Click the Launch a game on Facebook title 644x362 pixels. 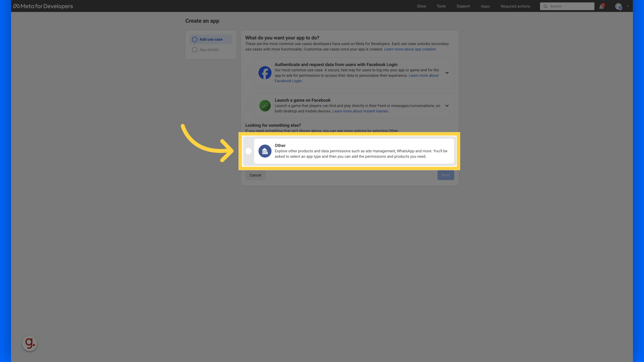[x=303, y=100]
